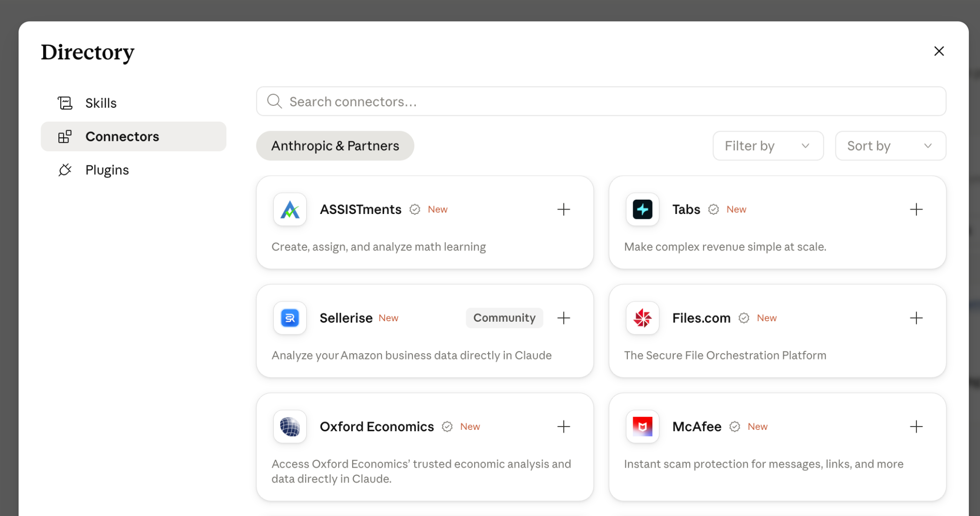Open the Files.com connector title
Image resolution: width=980 pixels, height=516 pixels.
coord(702,318)
